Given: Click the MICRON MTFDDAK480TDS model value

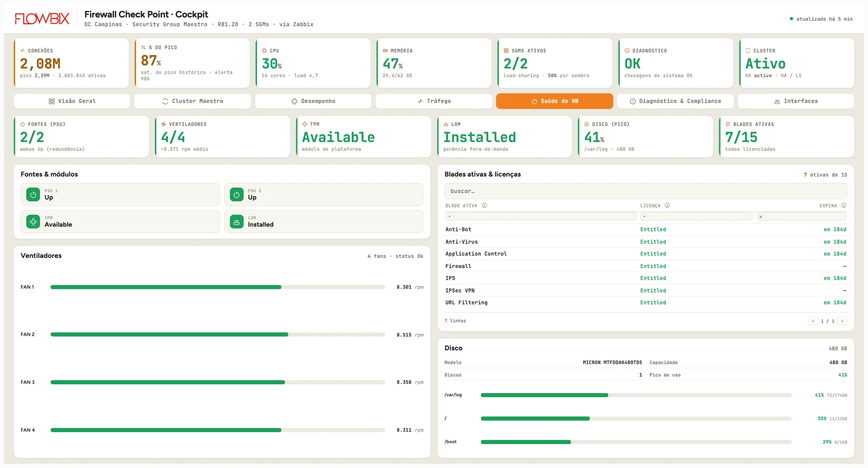Looking at the screenshot, I should [612, 363].
